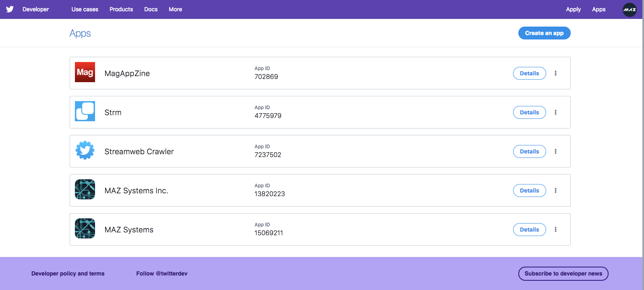The width and height of the screenshot is (644, 290).
Task: Go to Apply in top navigation
Action: pos(573,9)
